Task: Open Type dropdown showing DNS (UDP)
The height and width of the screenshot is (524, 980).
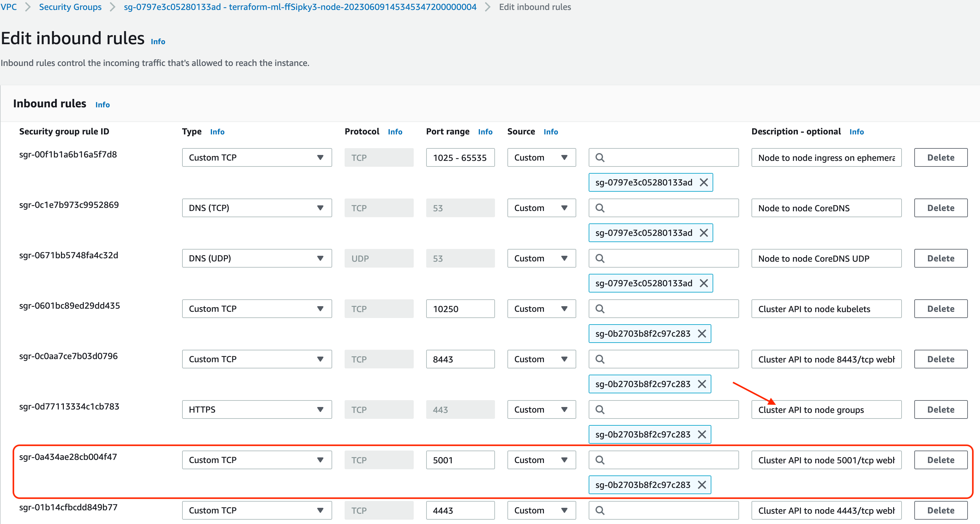Action: coord(257,259)
